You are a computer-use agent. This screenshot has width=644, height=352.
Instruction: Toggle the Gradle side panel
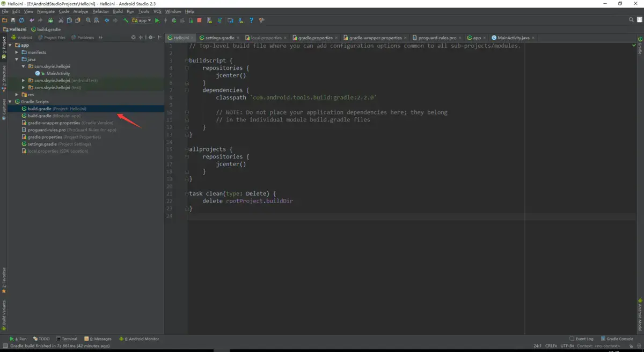click(x=640, y=47)
